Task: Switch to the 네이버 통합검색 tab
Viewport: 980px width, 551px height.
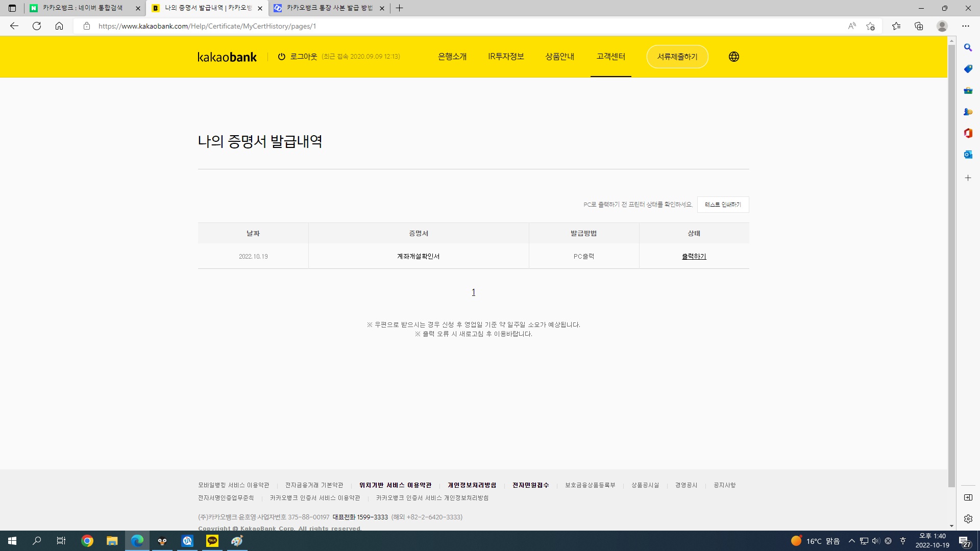Action: tap(82, 8)
